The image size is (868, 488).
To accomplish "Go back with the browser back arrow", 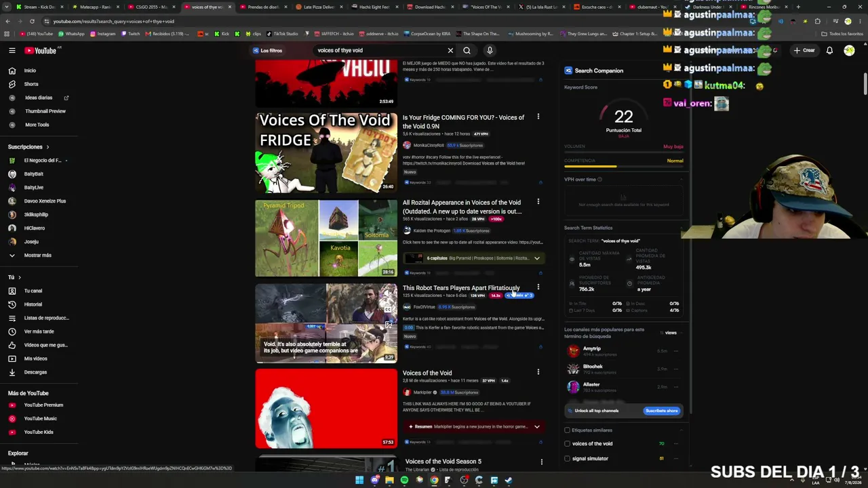I will coord(7,21).
